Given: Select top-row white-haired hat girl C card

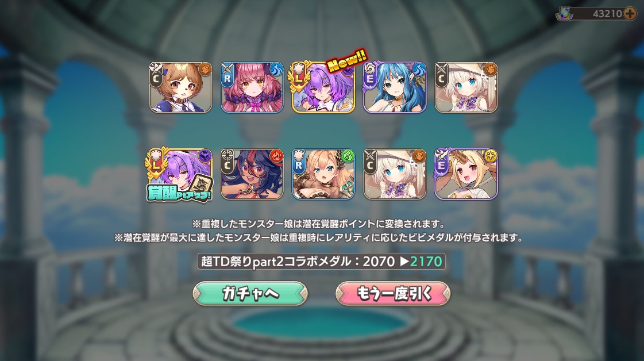Looking at the screenshot, I should pos(466,87).
